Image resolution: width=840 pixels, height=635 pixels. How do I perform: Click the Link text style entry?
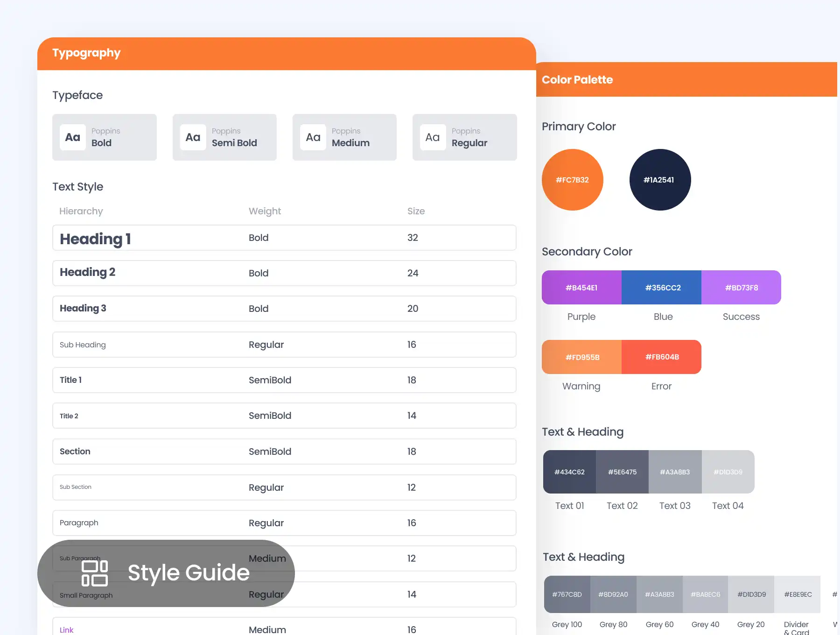coord(66,630)
